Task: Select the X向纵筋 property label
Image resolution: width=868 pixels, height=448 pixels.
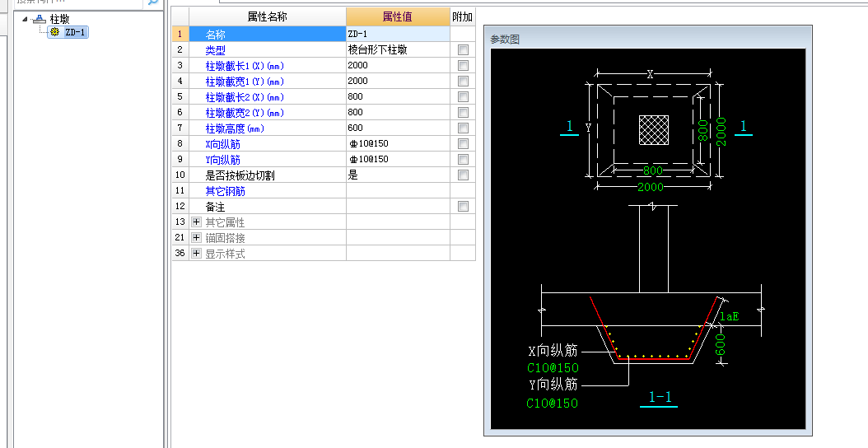Action: [223, 144]
